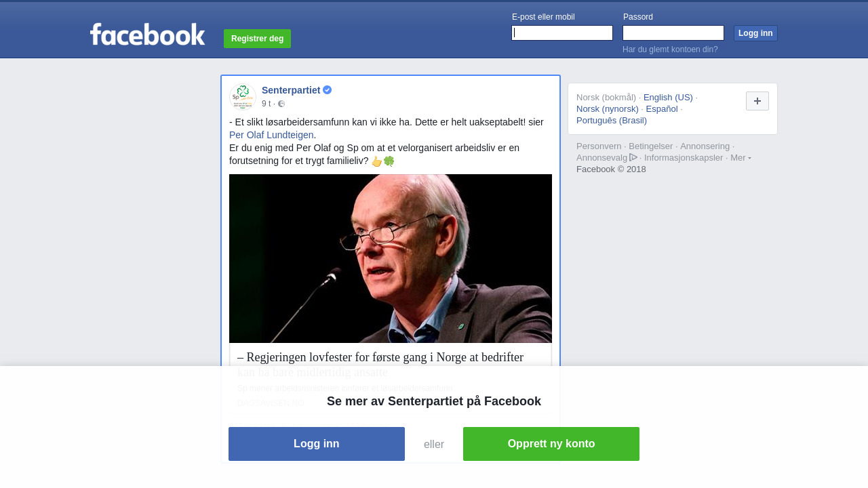
Task: Switch language to English (US)
Action: tap(668, 97)
